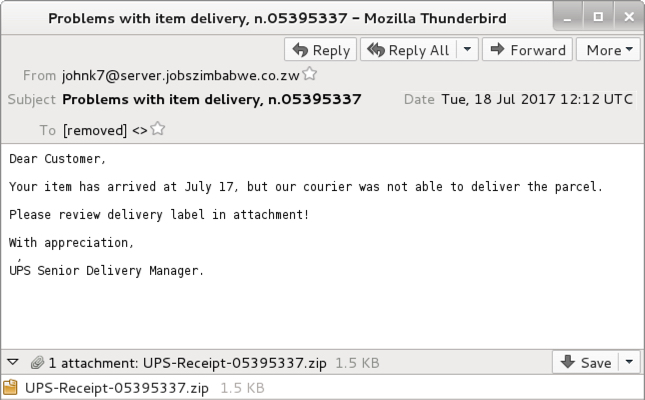
Task: Star the [removed] recipient contact
Action: click(x=158, y=129)
